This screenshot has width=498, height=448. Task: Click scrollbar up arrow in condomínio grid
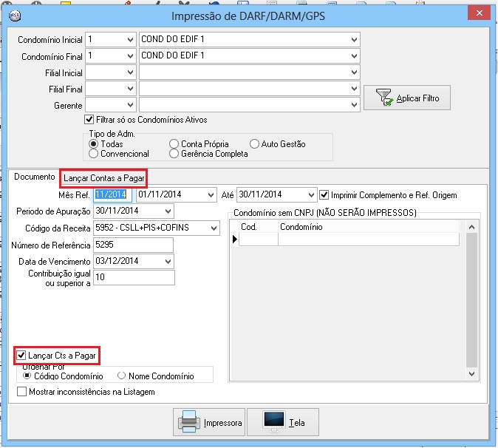[471, 227]
